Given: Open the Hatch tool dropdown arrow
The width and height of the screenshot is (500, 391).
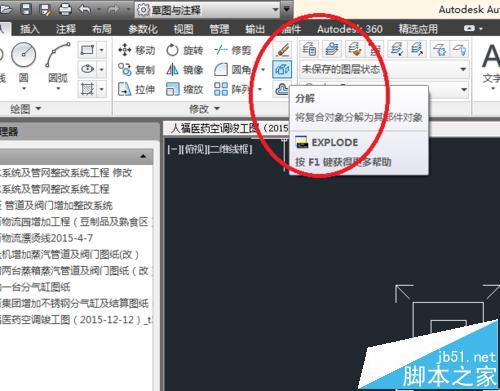Looking at the screenshot, I should [102, 89].
